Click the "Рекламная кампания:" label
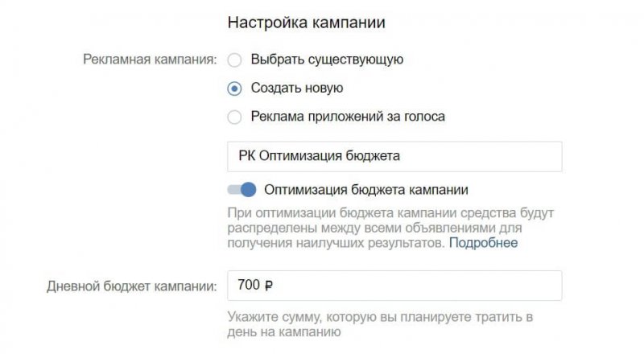This screenshot has height=354, width=644. click(150, 60)
